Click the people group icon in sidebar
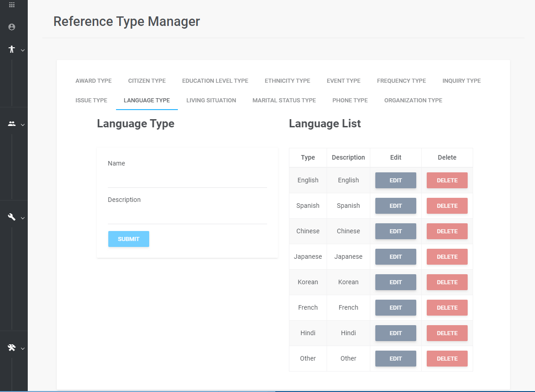535x392 pixels. click(12, 124)
